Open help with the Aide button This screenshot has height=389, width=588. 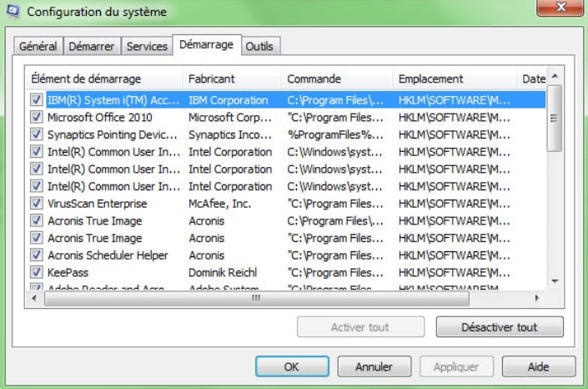click(539, 366)
